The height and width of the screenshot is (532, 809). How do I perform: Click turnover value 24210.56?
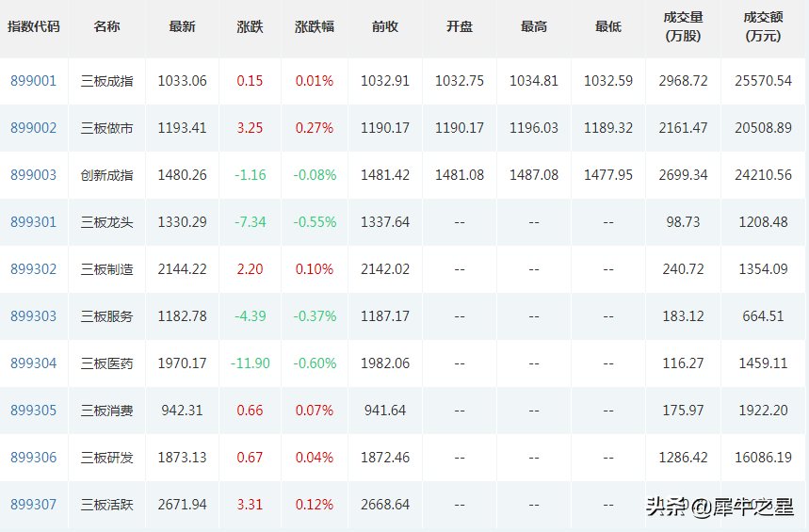coord(763,175)
